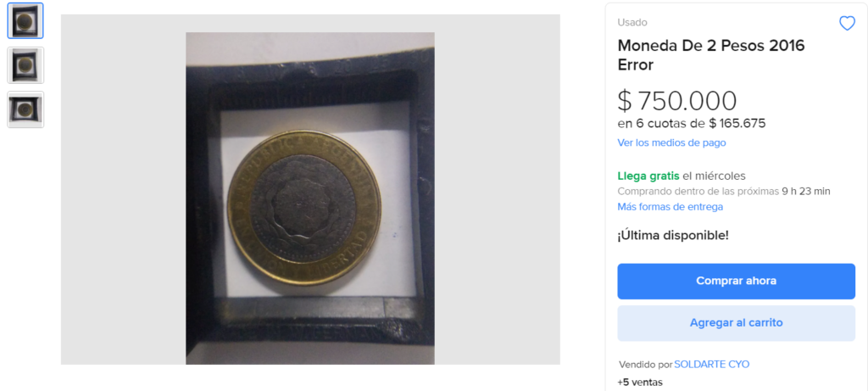
Task: Visit seller SOLDARTE CYO profile
Action: (712, 365)
